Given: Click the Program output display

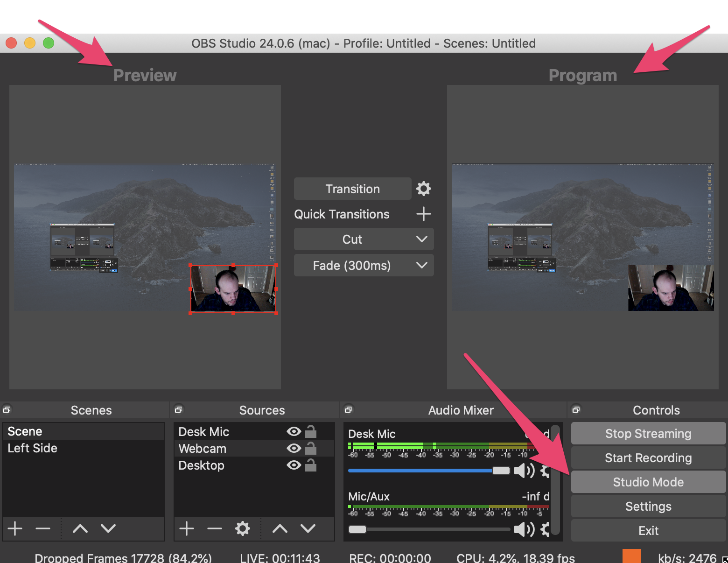Looking at the screenshot, I should click(x=582, y=237).
